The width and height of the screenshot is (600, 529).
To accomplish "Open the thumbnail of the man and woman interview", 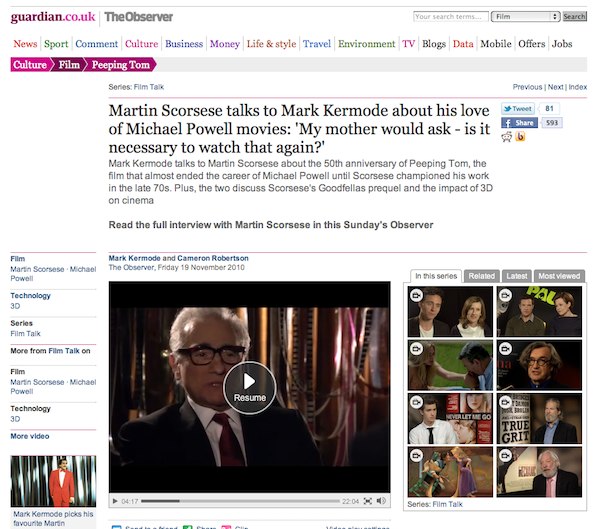I will 450,312.
